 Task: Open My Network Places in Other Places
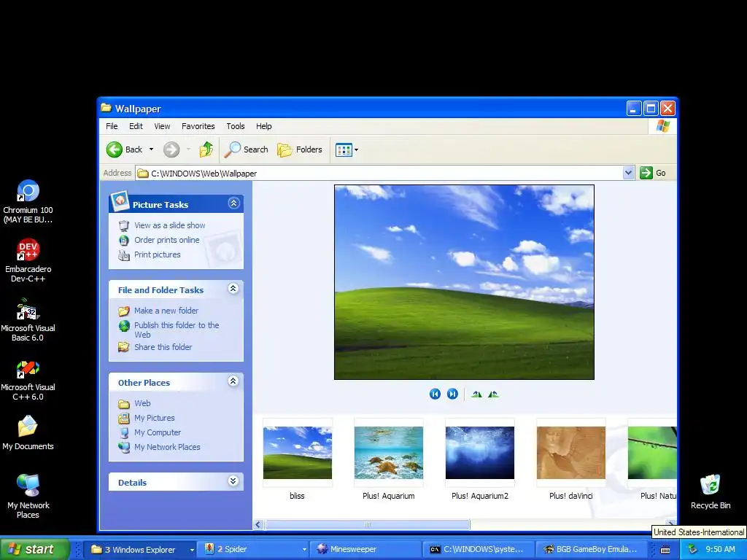[x=167, y=447]
